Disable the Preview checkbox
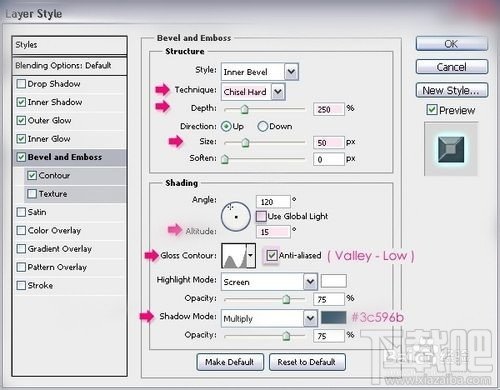The height and width of the screenshot is (390, 500). pos(432,110)
